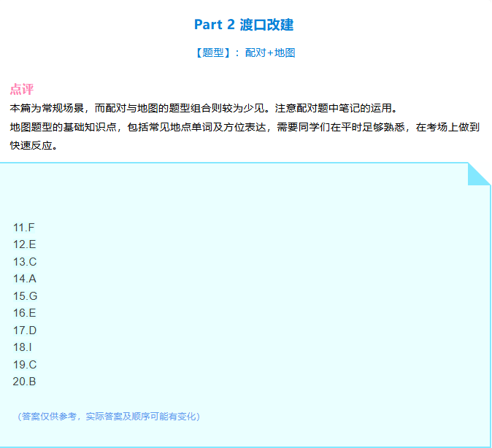Screen dimensions: 492x448
Task: Click the line starting "地图题型的基础知识点"
Action: [244, 126]
